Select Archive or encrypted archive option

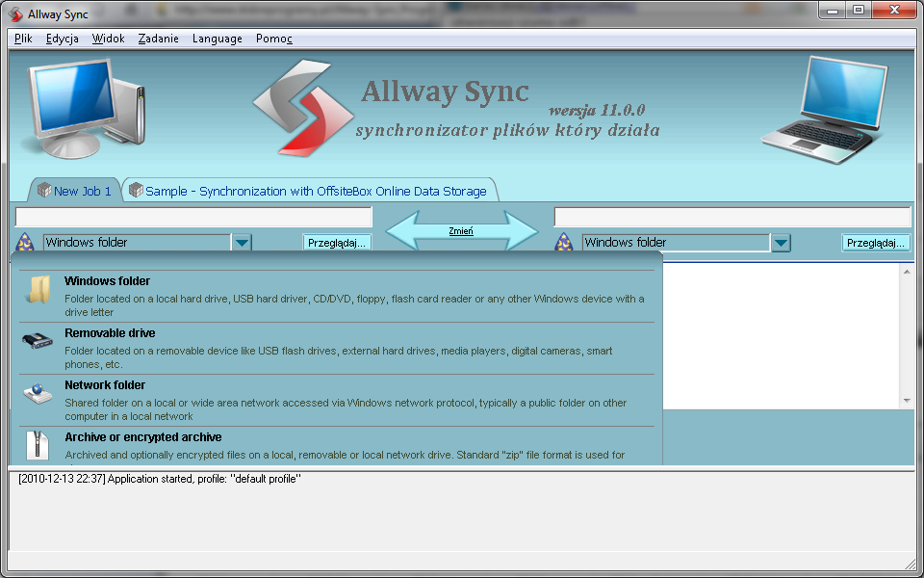(337, 446)
